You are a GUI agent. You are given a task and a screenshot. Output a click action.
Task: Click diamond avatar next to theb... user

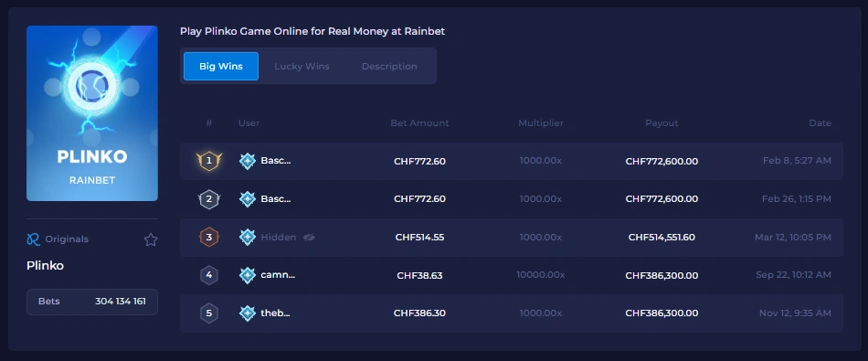pyautogui.click(x=247, y=313)
